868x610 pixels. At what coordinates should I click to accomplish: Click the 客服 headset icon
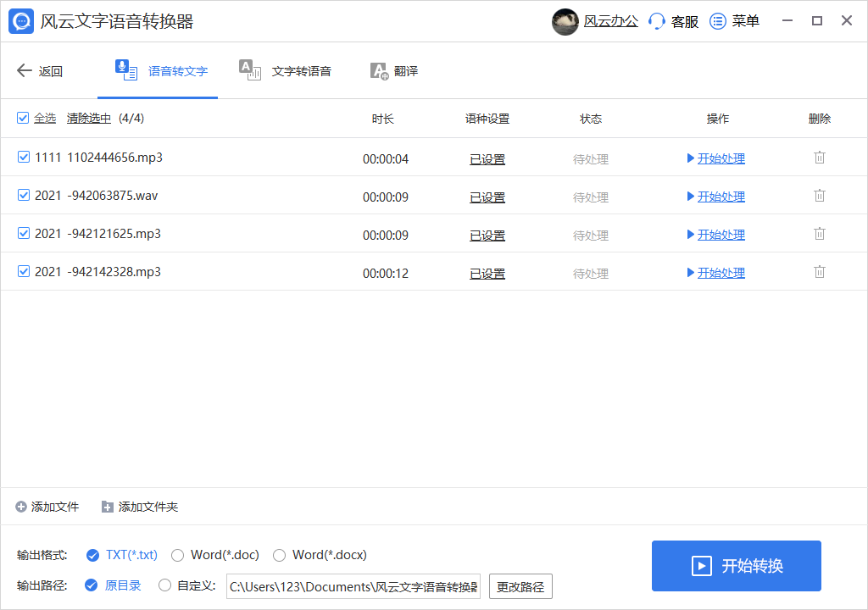point(657,21)
